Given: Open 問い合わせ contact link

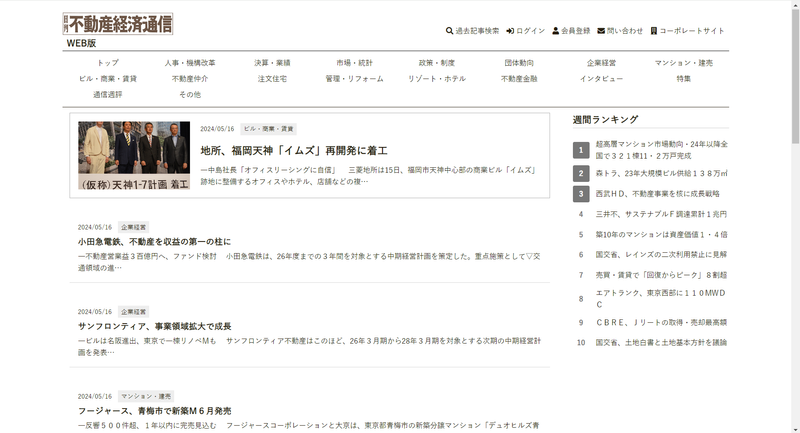Looking at the screenshot, I should 624,31.
